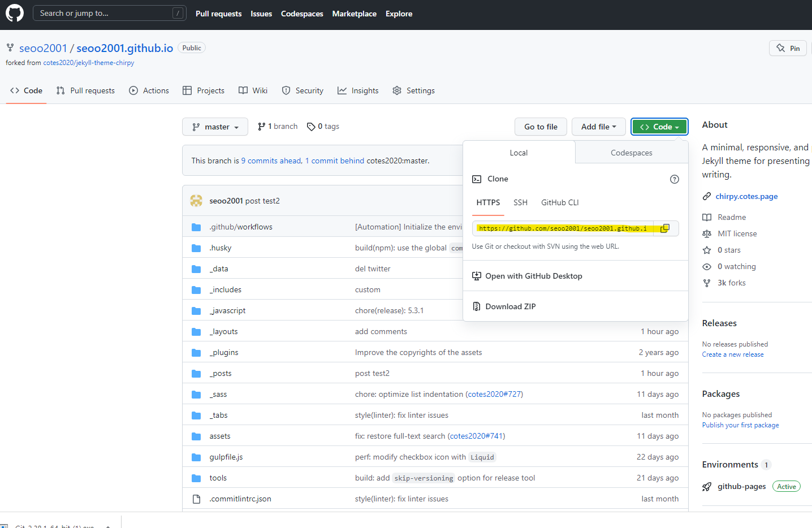The image size is (812, 528).
Task: Open the cotes2020#727 issue link
Action: click(494, 394)
